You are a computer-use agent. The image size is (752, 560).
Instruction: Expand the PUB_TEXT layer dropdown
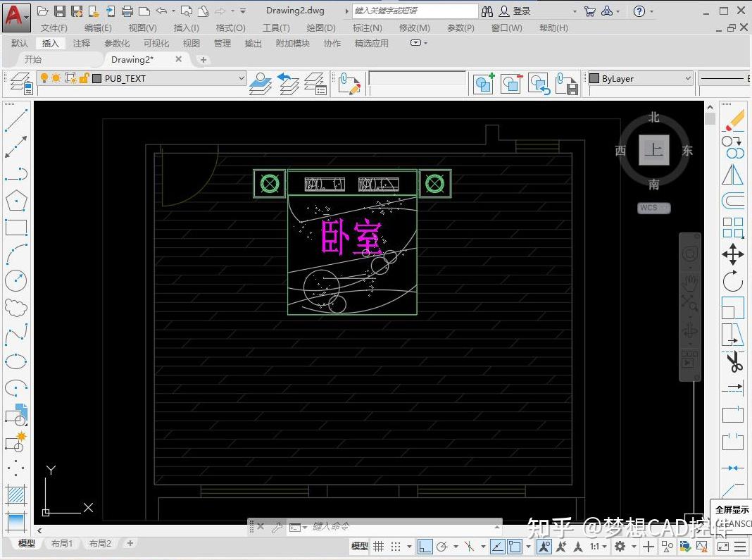pos(242,77)
